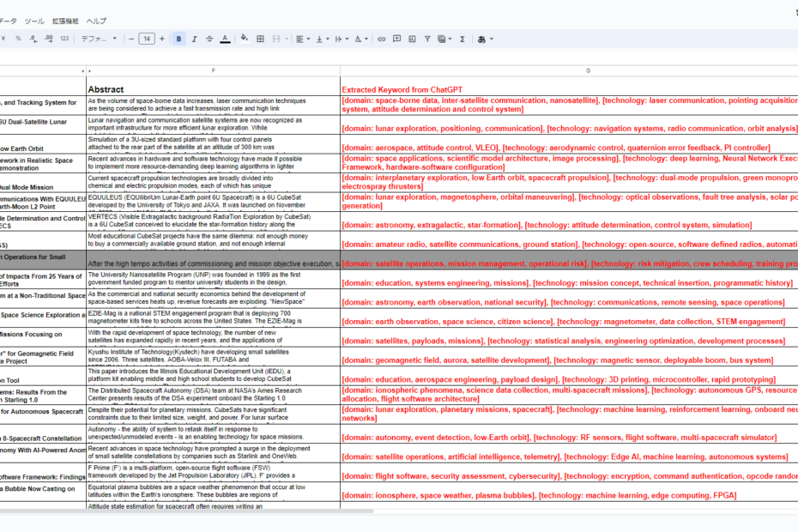Insert a chart using the toolbar

click(x=412, y=39)
